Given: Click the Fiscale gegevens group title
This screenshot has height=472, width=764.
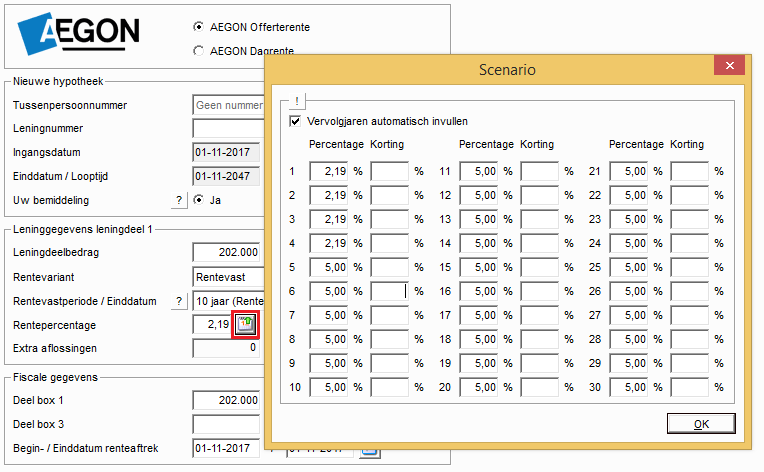Looking at the screenshot, I should 56,377.
